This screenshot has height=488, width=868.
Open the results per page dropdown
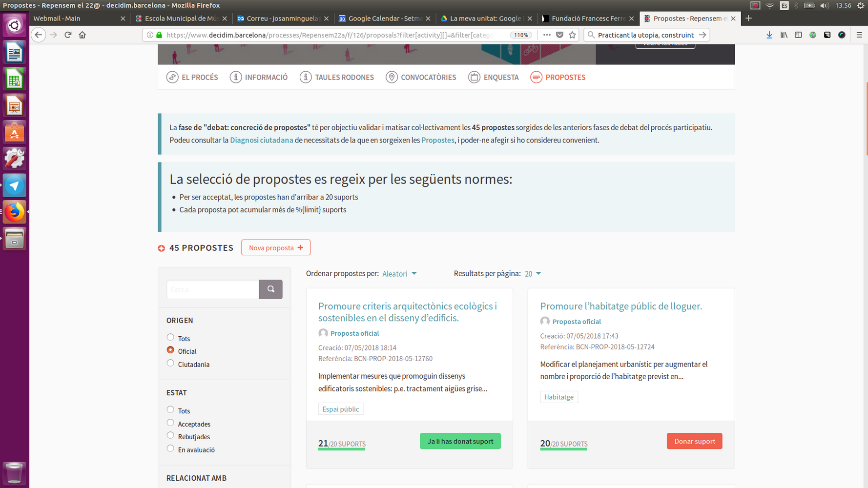point(533,274)
